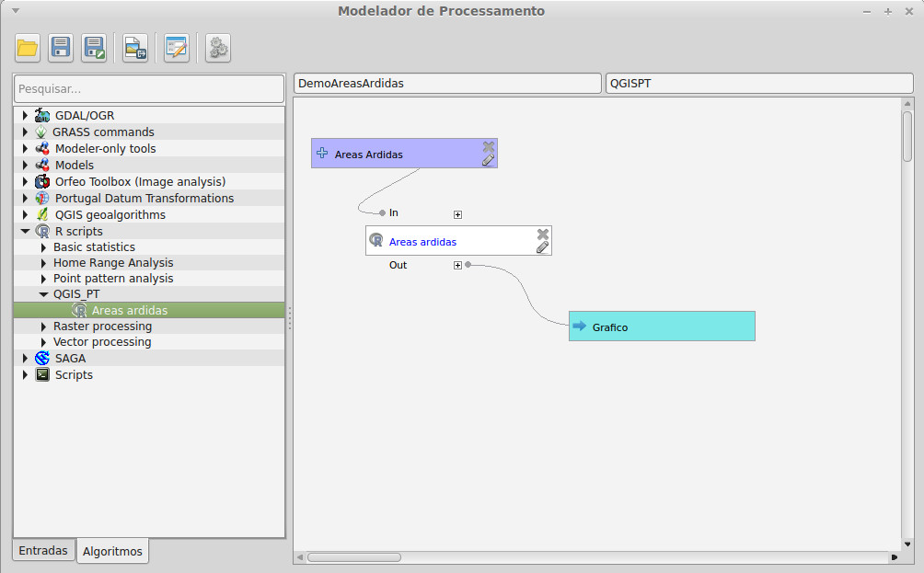Delete the Areas Ardidas input box

tap(489, 146)
